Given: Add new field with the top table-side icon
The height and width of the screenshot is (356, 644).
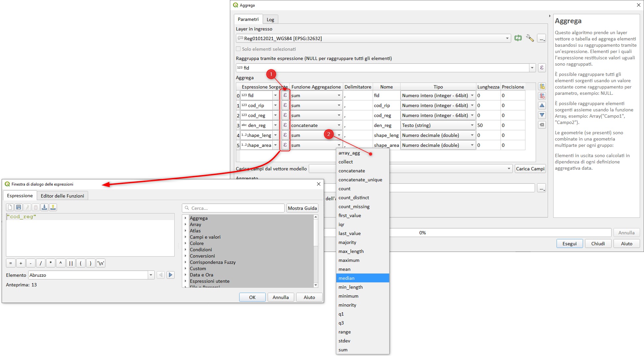Looking at the screenshot, I should pos(542,87).
